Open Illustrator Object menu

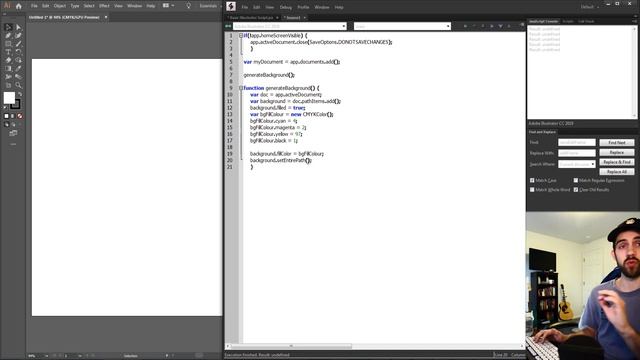60,6
